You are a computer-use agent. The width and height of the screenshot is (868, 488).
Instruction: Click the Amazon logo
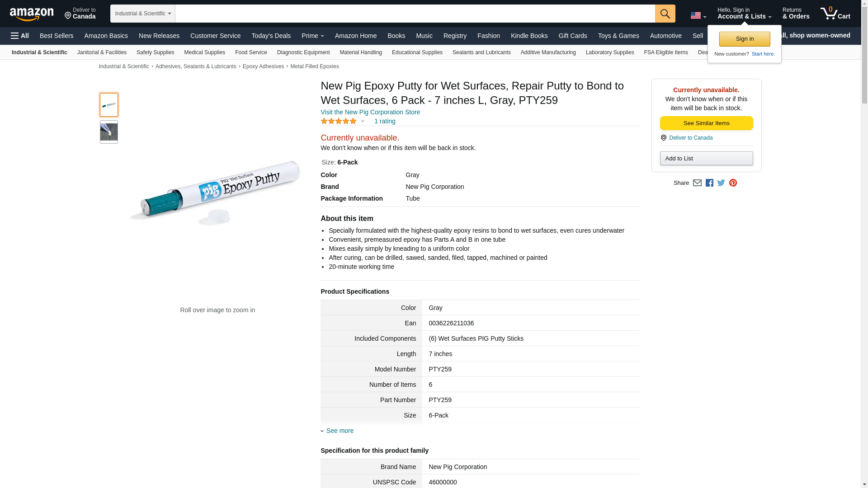pos(32,14)
